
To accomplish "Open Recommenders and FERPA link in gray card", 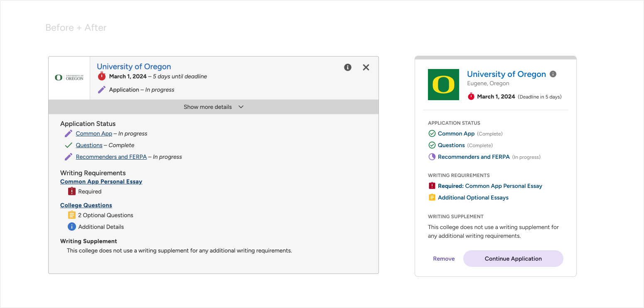I will point(111,157).
